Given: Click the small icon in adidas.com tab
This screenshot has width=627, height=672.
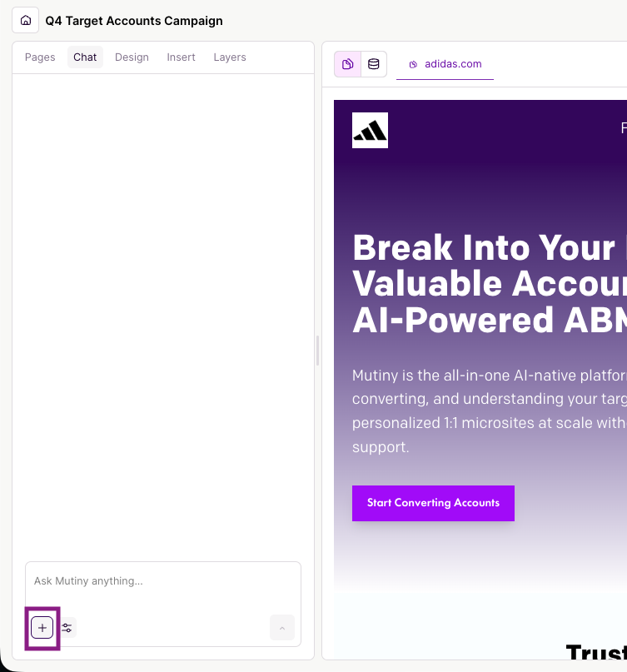Looking at the screenshot, I should pos(413,64).
